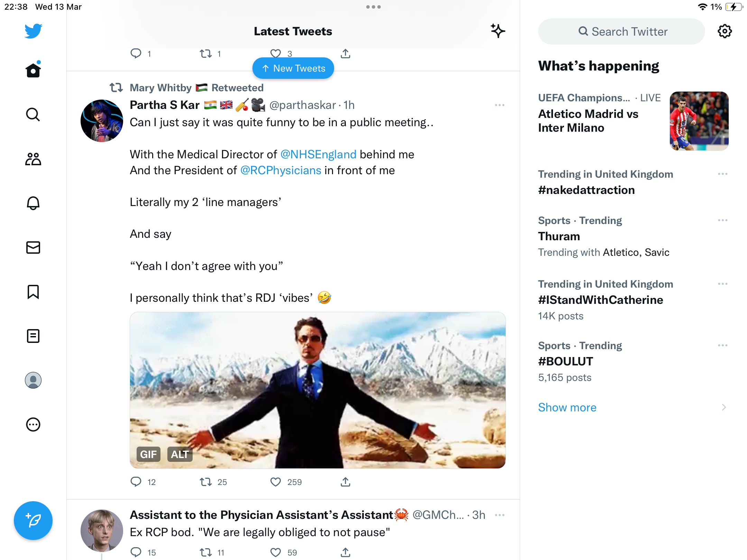747x560 pixels.
Task: Open @parthaskar handle
Action: point(303,105)
